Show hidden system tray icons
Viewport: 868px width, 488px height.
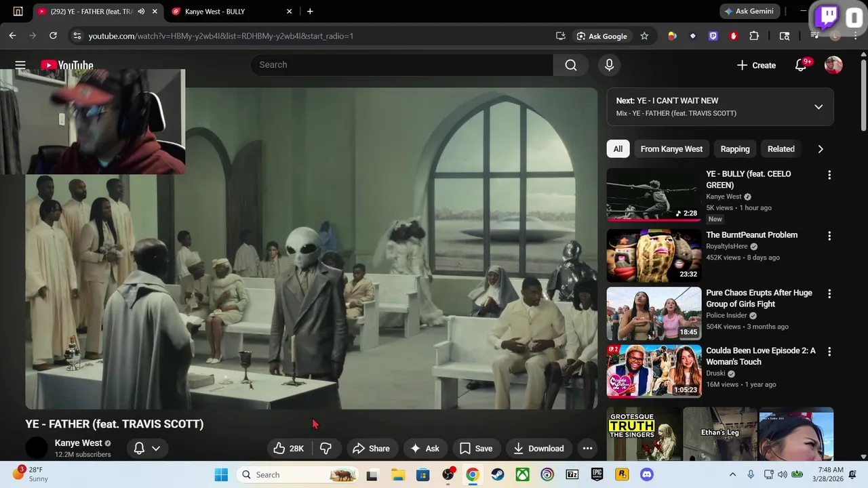[732, 474]
